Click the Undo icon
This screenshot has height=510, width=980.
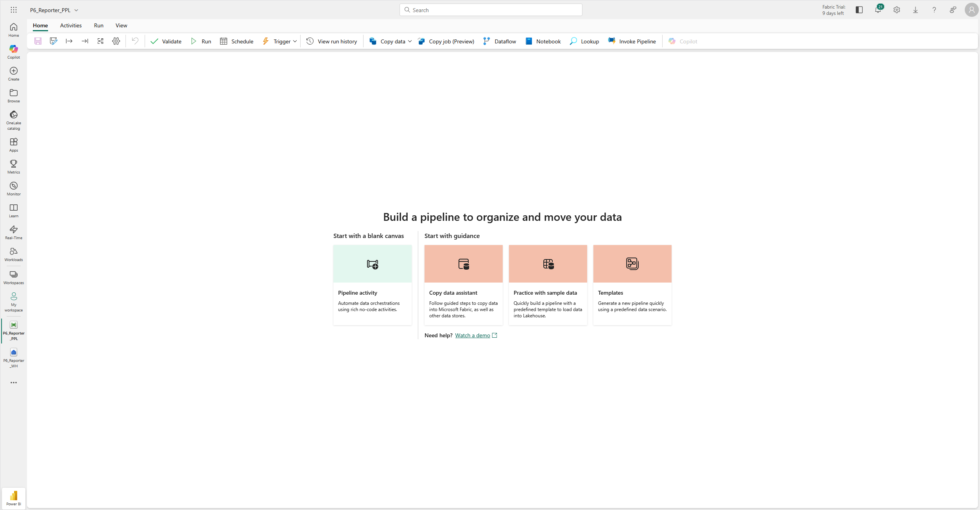click(x=135, y=41)
